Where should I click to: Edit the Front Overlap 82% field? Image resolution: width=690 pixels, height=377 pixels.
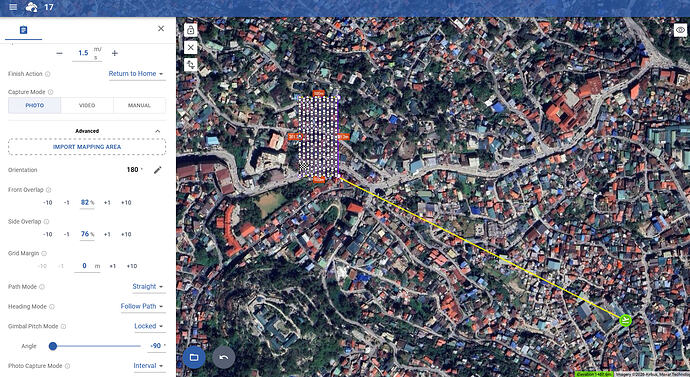[87, 203]
